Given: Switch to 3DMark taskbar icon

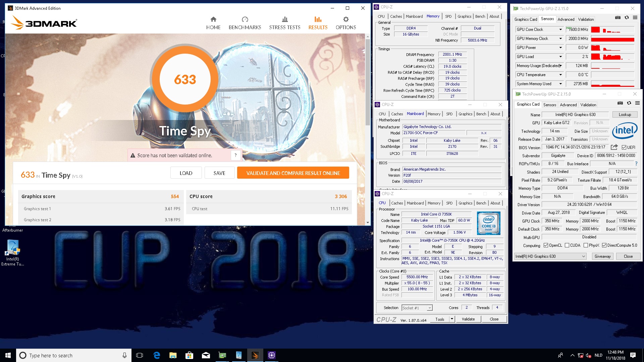Looking at the screenshot, I should pyautogui.click(x=255, y=355).
